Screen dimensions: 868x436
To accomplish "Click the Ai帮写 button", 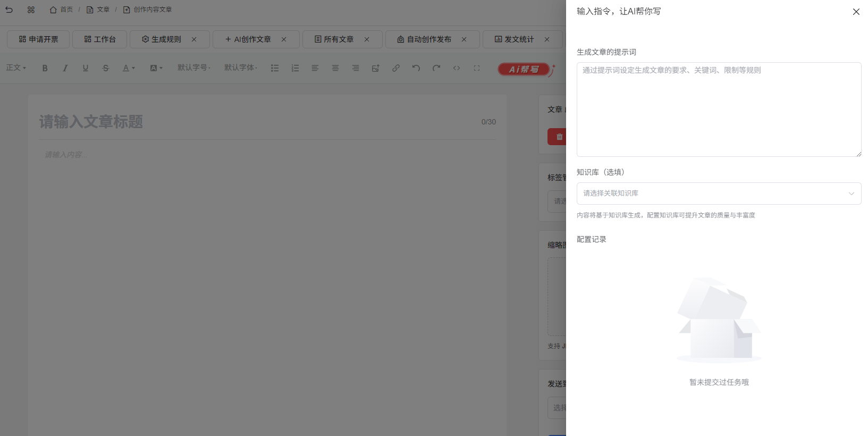I will (524, 69).
